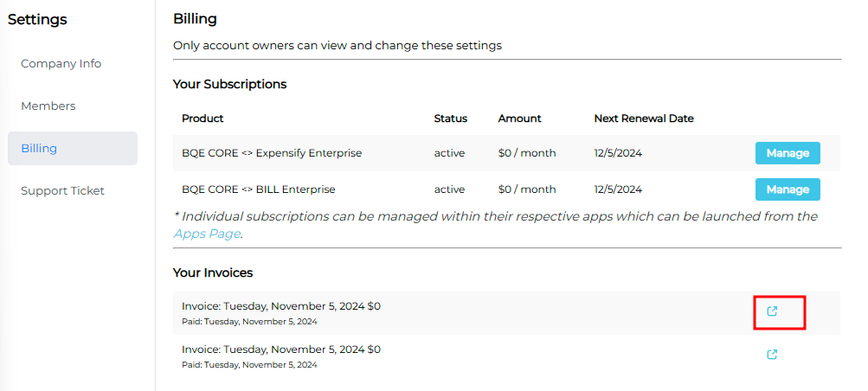Click the Status column header
868x391 pixels.
[x=450, y=119]
